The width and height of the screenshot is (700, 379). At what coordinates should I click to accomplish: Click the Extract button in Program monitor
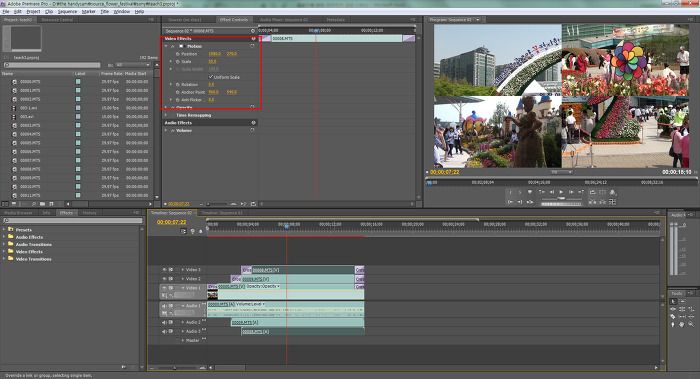602,202
